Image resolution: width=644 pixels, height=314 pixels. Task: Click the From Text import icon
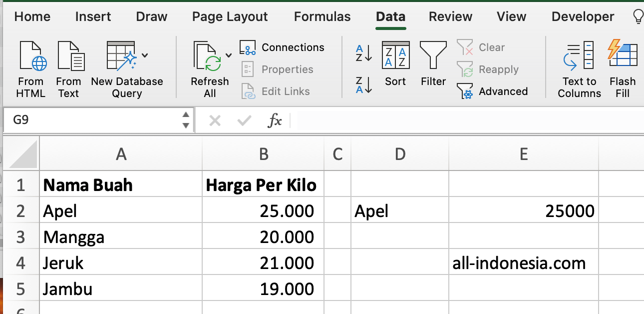[69, 56]
